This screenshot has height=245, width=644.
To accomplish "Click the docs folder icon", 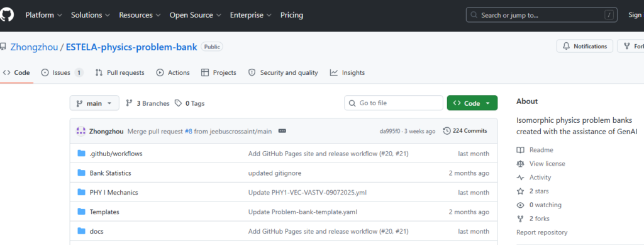I will point(81,231).
